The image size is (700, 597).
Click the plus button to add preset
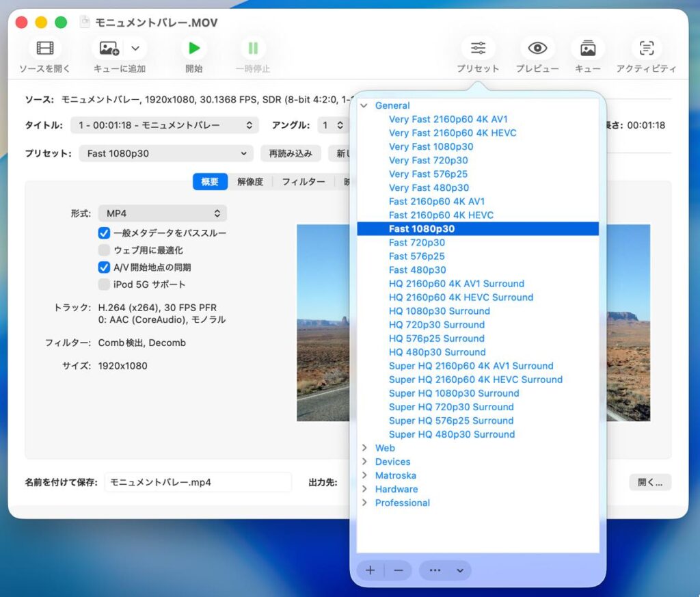371,570
